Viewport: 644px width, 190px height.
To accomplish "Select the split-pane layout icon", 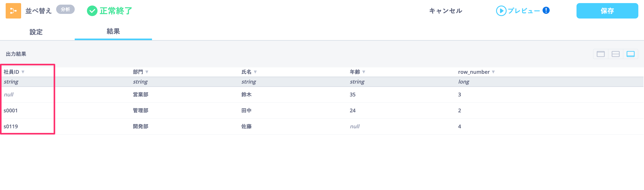I will (x=615, y=54).
